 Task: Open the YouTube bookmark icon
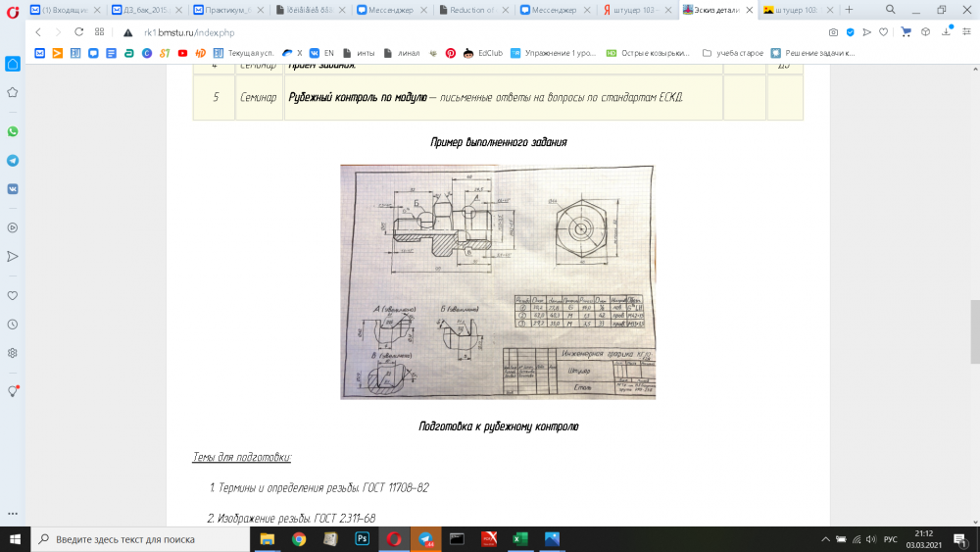tap(182, 53)
